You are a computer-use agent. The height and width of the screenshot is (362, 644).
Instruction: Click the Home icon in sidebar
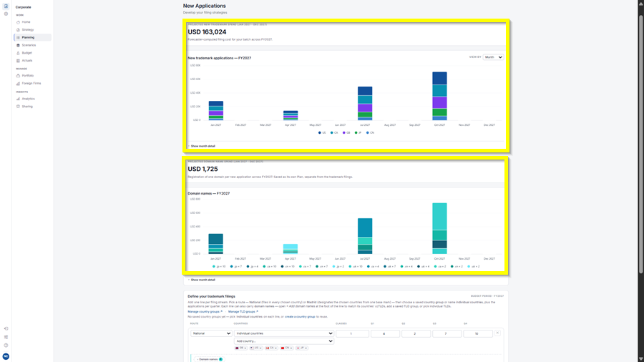pyautogui.click(x=18, y=22)
